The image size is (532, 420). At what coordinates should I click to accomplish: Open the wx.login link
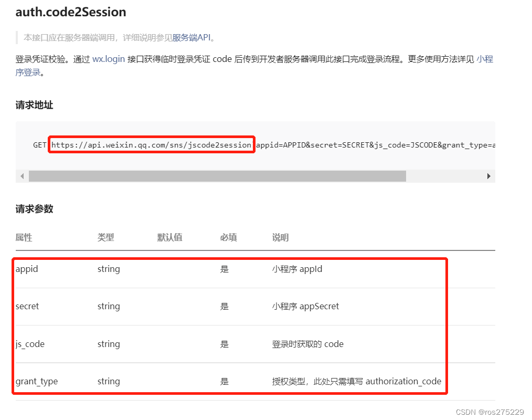[108, 59]
